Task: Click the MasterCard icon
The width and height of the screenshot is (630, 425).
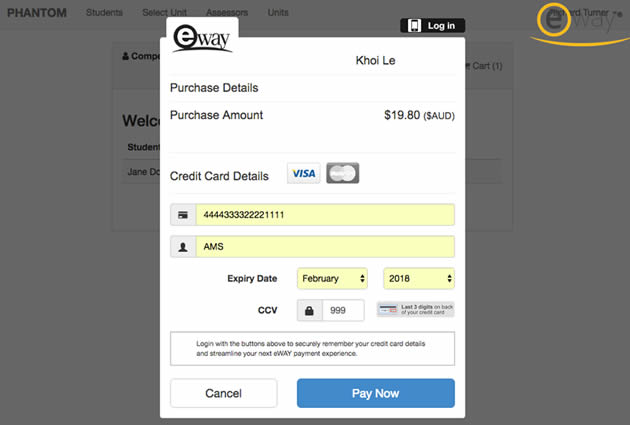Action: pos(342,174)
